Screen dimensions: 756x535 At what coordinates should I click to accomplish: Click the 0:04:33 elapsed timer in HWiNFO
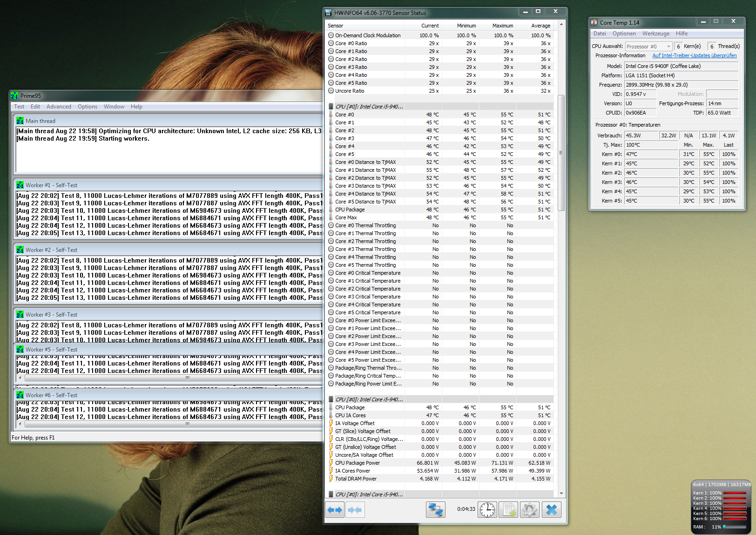466,509
